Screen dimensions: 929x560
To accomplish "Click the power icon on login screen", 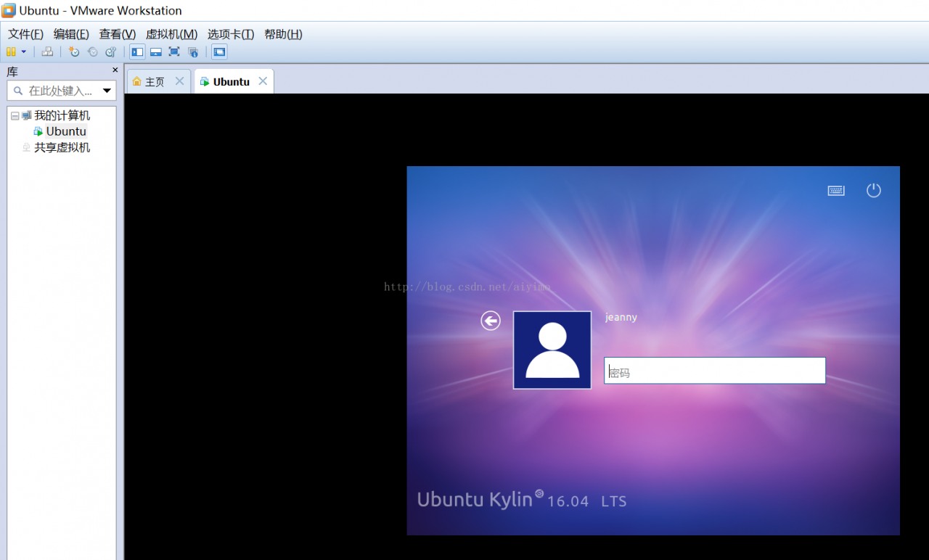I will [874, 190].
